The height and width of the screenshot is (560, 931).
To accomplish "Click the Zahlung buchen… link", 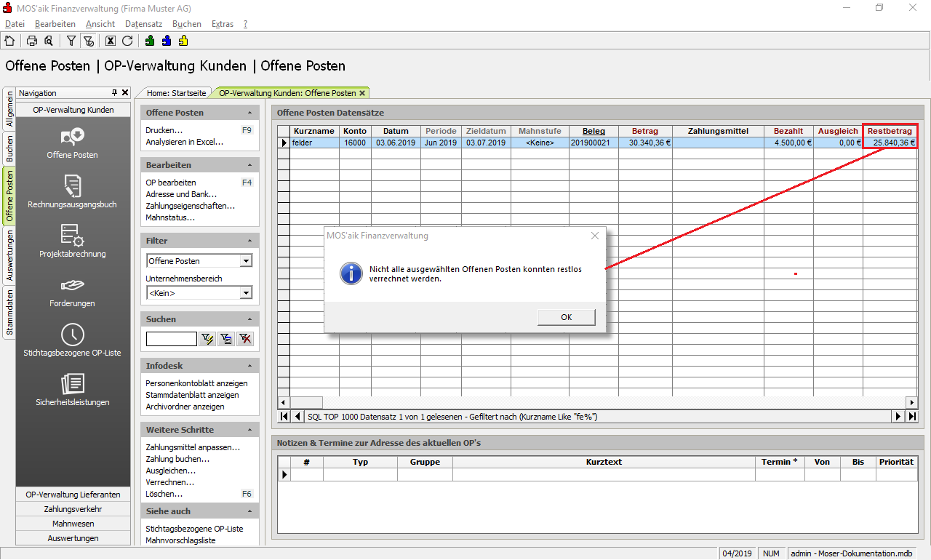I will coord(177,459).
